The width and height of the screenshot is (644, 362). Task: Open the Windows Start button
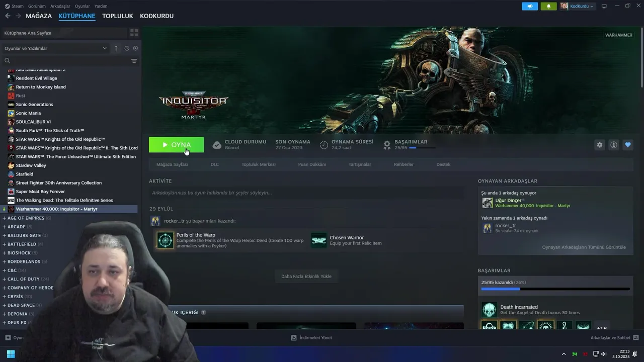[x=11, y=354]
